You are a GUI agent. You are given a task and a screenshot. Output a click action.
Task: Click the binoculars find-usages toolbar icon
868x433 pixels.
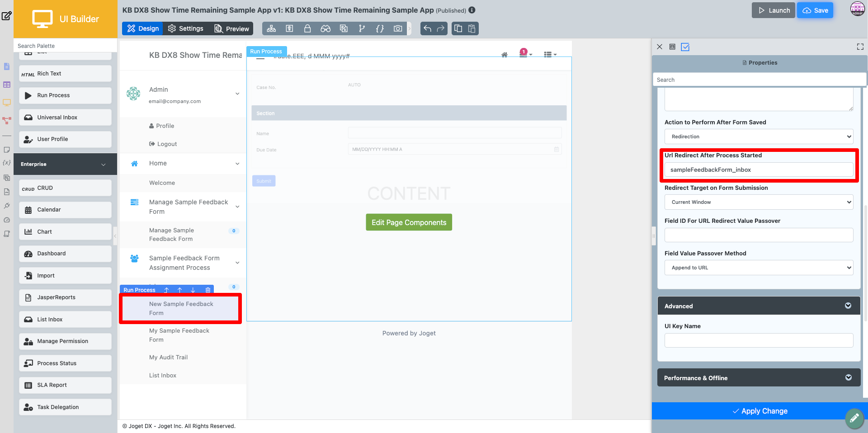[x=325, y=28]
